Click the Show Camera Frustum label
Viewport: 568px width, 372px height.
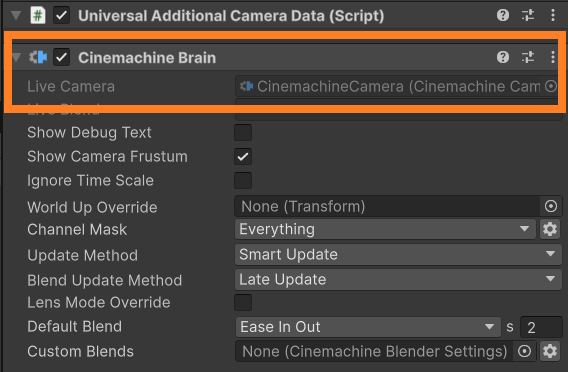click(x=107, y=156)
